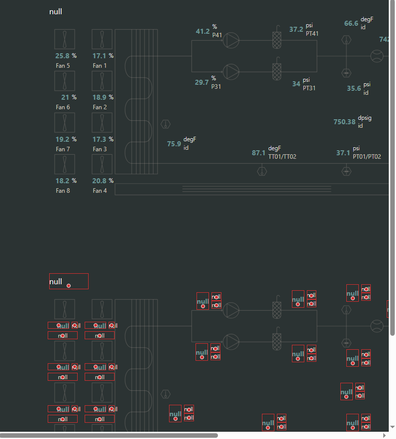Click the vertical scrollbar thumb

coord(392,168)
